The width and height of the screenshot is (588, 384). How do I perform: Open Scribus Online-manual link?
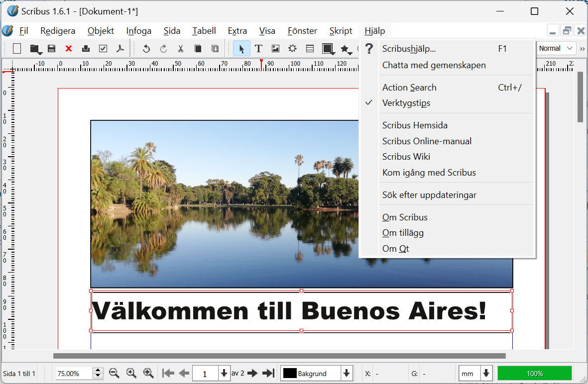tap(427, 141)
